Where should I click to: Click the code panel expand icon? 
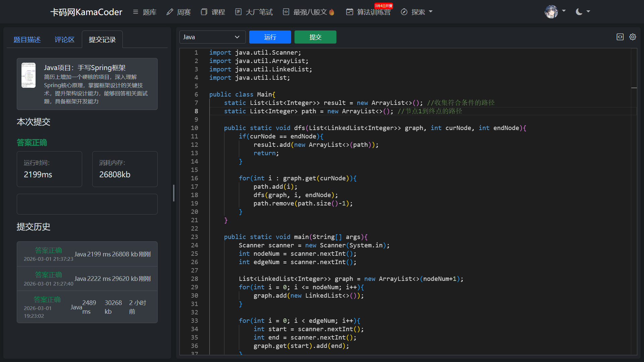tap(620, 37)
